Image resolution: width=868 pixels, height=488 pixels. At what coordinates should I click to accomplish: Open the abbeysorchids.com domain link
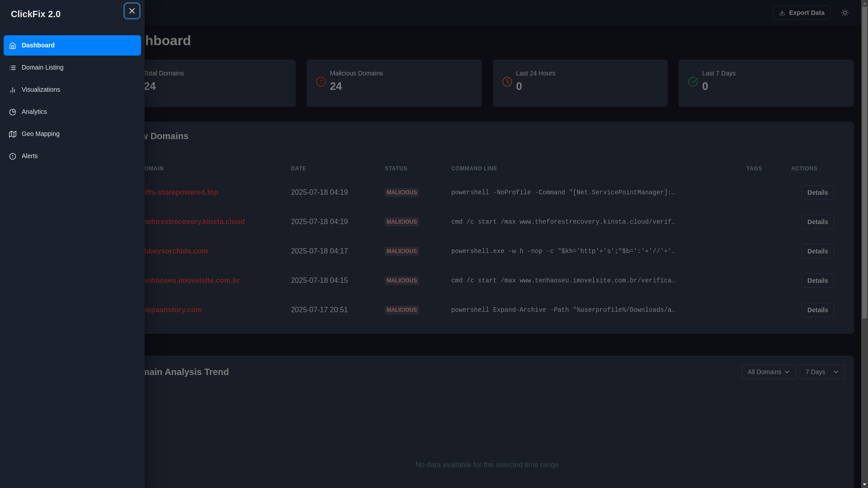coord(176,251)
